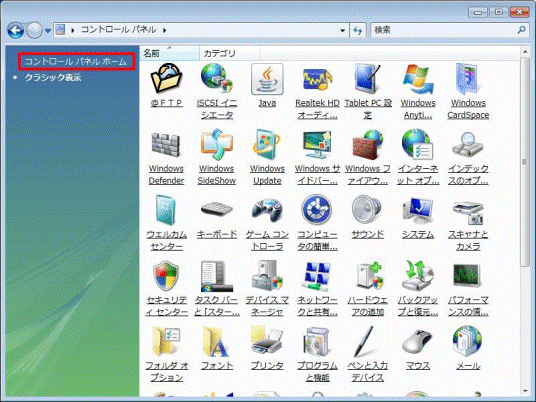
Task: Click the Back navigation arrow
Action: (x=16, y=31)
